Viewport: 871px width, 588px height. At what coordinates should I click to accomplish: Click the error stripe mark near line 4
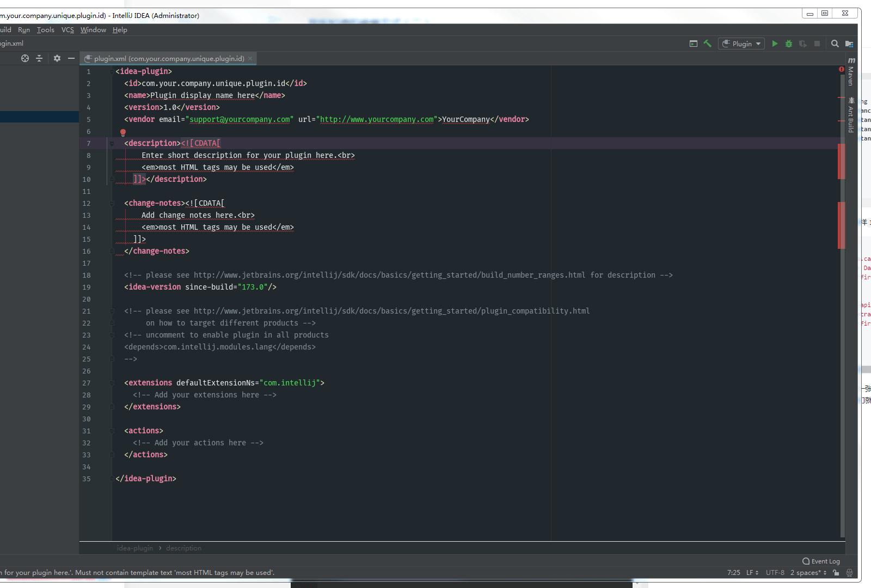pyautogui.click(x=842, y=98)
